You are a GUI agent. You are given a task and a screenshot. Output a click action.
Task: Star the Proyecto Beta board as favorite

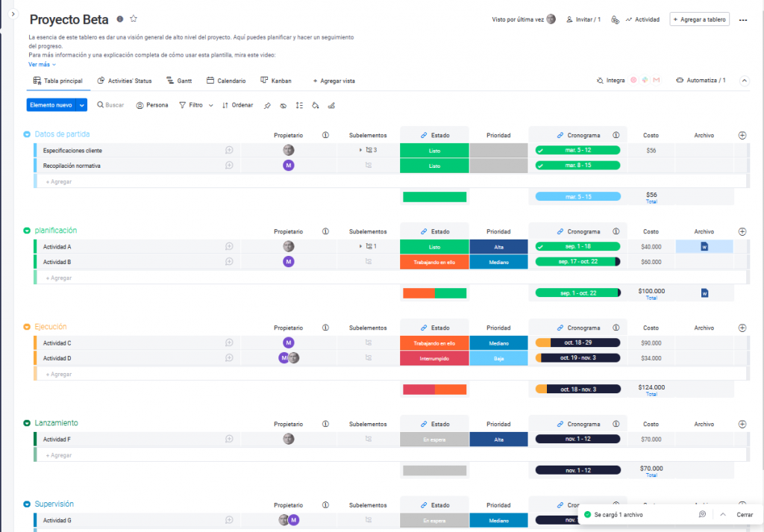(x=134, y=19)
